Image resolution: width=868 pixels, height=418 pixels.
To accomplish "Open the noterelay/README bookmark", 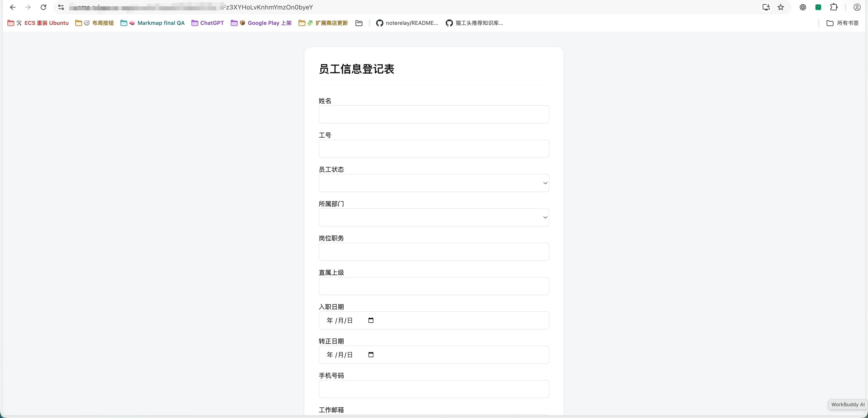I will (407, 23).
